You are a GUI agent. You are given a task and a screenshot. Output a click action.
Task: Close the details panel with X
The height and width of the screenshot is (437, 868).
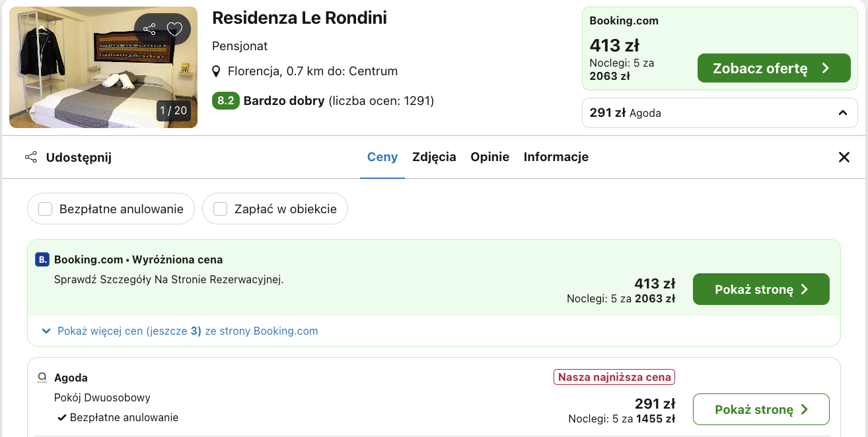pos(844,157)
